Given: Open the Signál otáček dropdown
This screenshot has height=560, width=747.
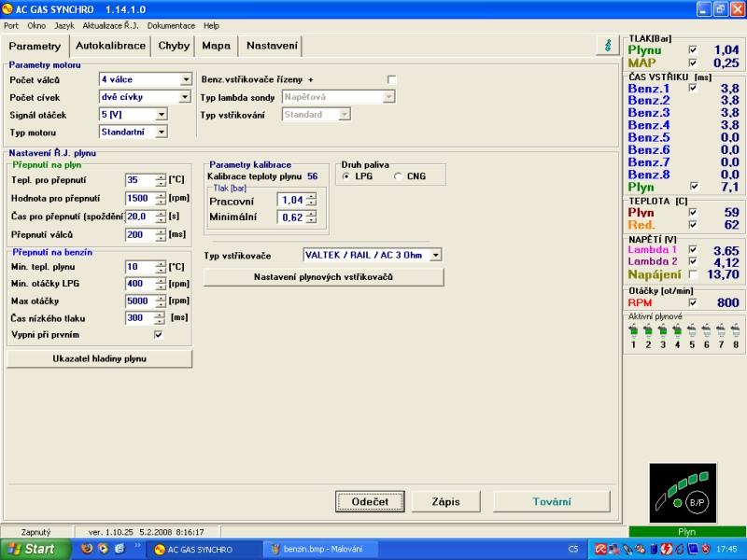Looking at the screenshot, I should tap(162, 114).
